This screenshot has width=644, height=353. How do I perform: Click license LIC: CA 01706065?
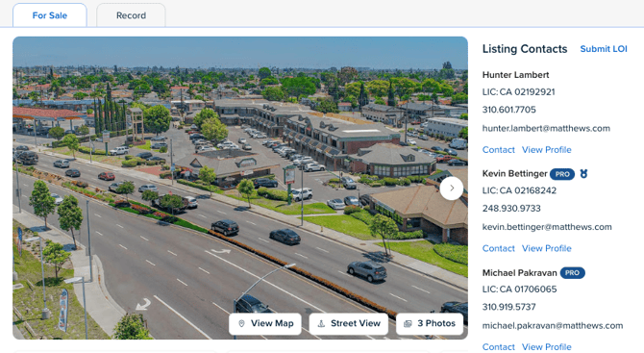tap(519, 289)
